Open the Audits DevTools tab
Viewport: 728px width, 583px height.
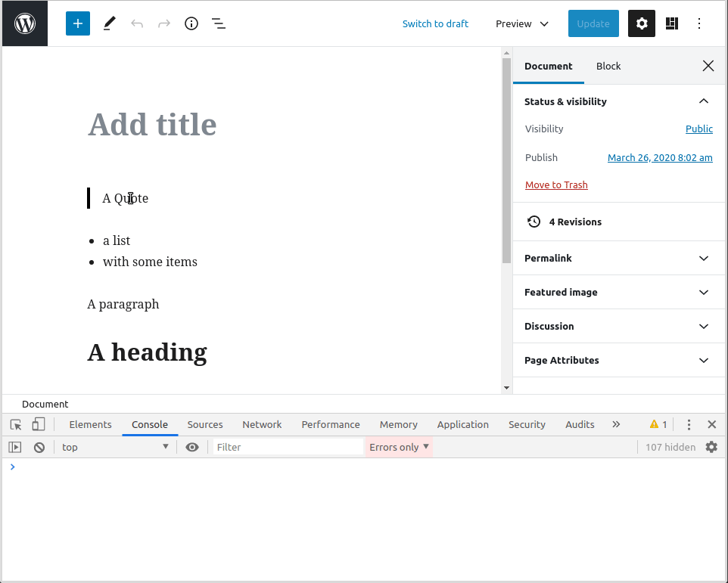click(580, 424)
